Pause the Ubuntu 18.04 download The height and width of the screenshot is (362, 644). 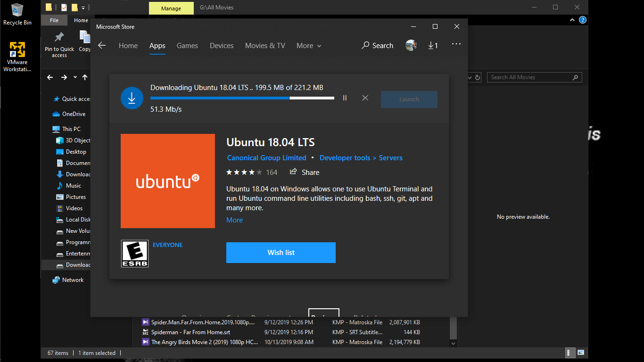click(345, 98)
